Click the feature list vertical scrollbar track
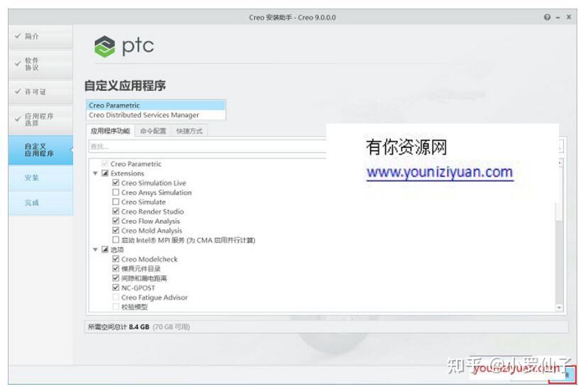 pos(559,263)
